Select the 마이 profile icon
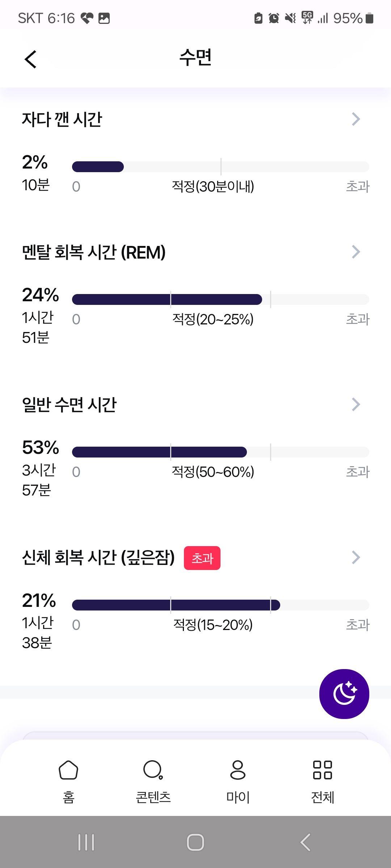 click(x=238, y=769)
